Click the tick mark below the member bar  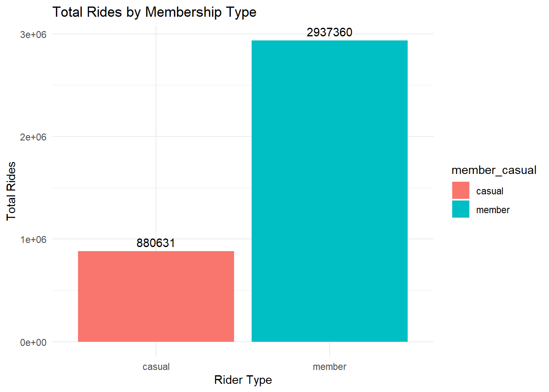330,350
